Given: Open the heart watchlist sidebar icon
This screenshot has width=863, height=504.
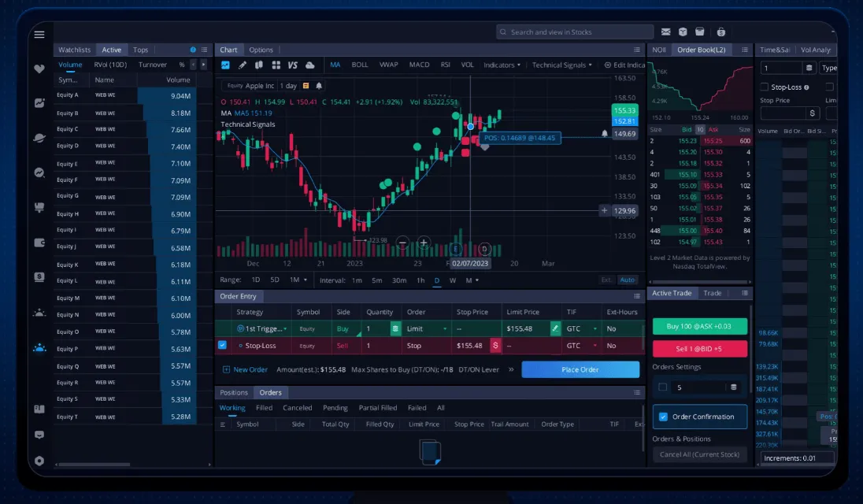Looking at the screenshot, I should coord(39,69).
